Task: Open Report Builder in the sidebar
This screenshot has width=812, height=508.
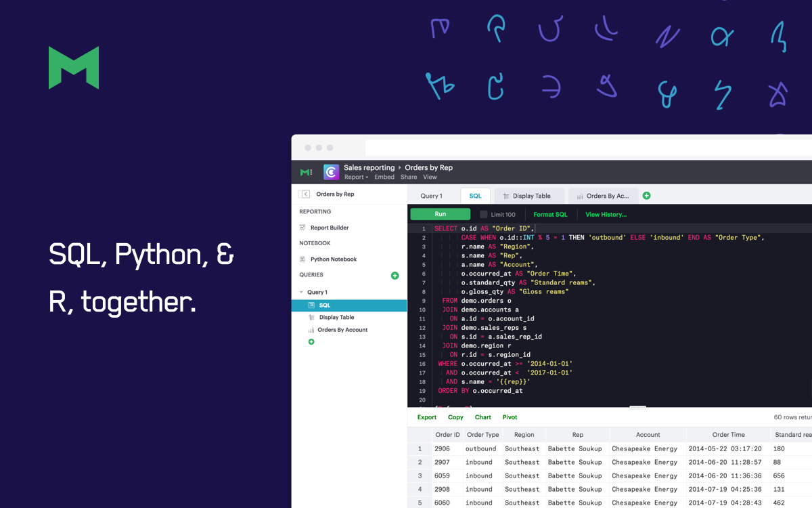Action: click(330, 228)
